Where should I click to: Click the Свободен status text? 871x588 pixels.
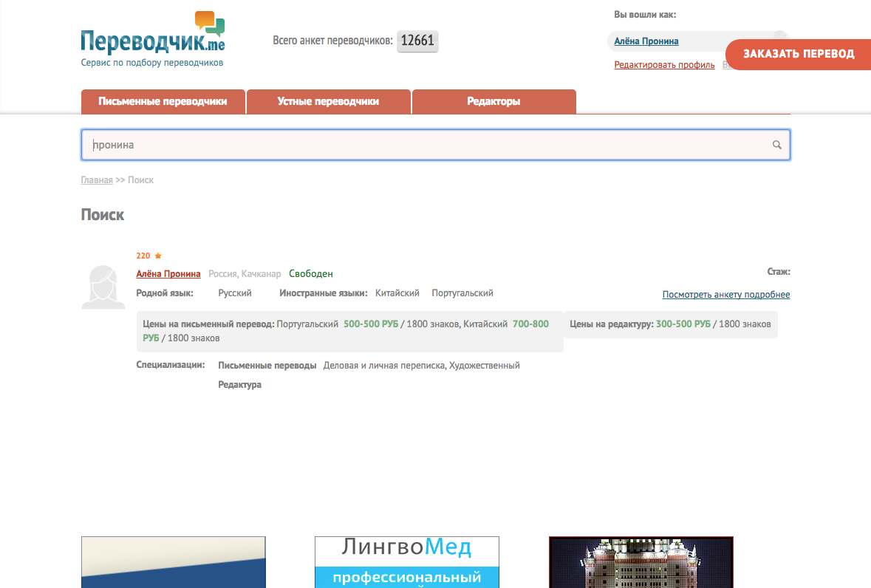pyautogui.click(x=310, y=274)
